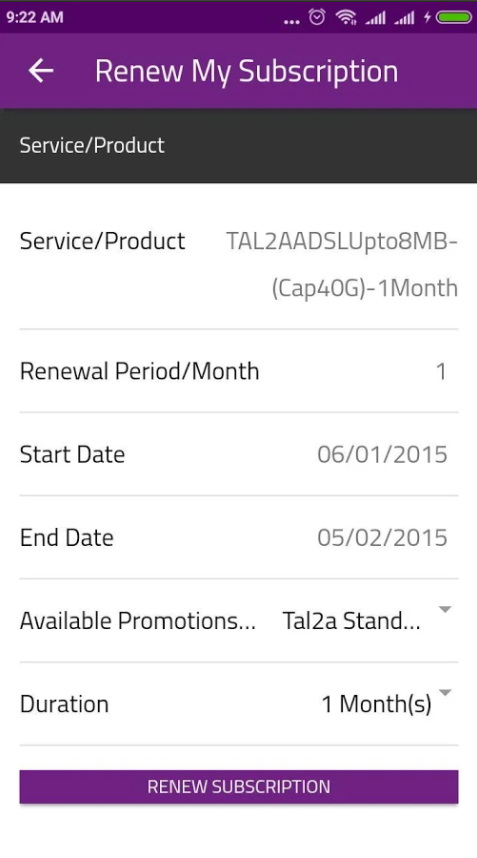The height and width of the screenshot is (858, 477).
Task: Tap the Renewal Period/Month value 1
Action: (x=441, y=372)
